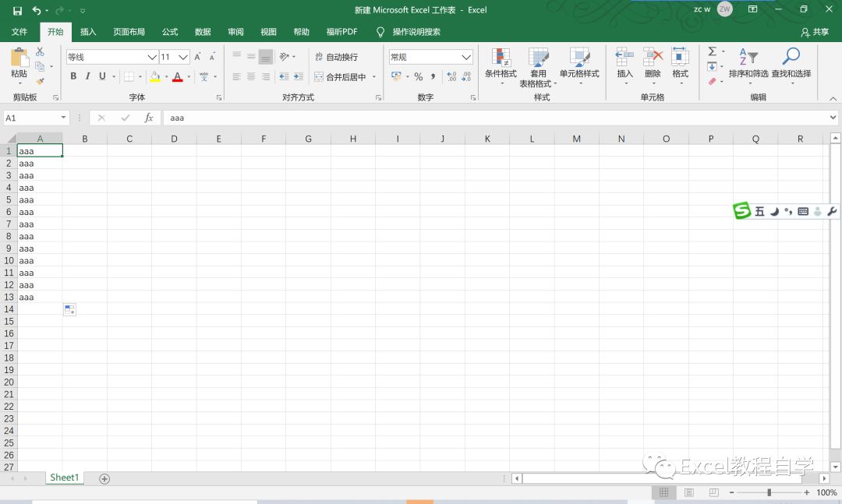
Task: Click the Insert Function fx button
Action: [149, 118]
